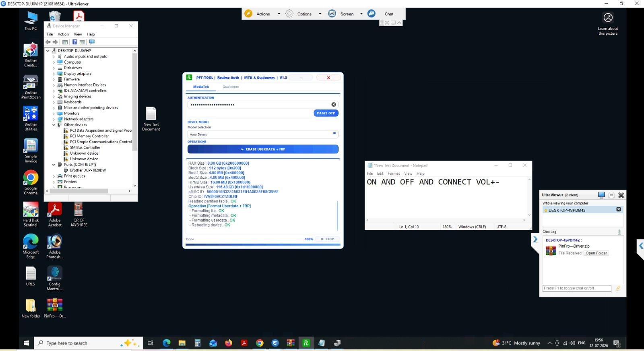
Task: Switch to the Qualcomm tab in PFT-TOOL
Action: click(x=231, y=87)
